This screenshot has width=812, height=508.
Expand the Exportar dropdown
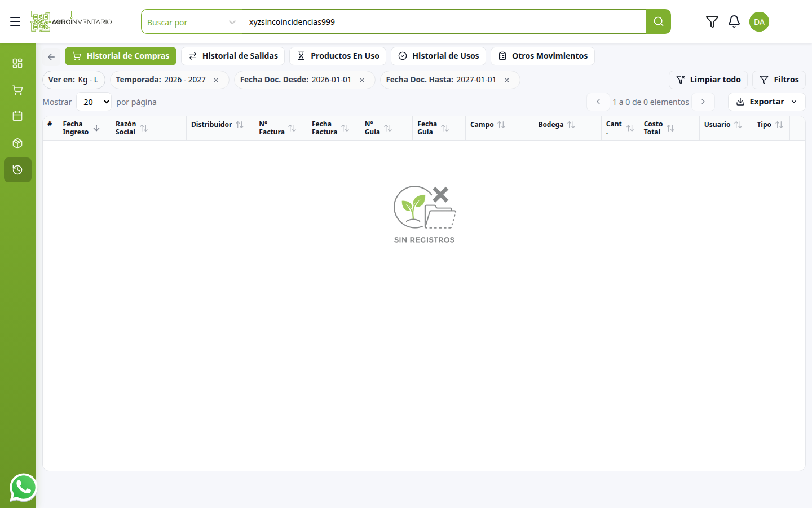[766, 102]
